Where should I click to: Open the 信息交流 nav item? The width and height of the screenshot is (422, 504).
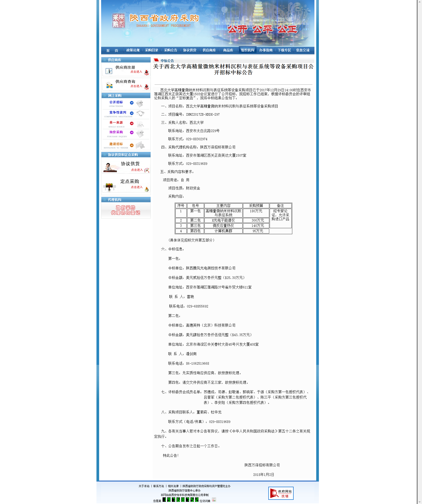pyautogui.click(x=303, y=50)
